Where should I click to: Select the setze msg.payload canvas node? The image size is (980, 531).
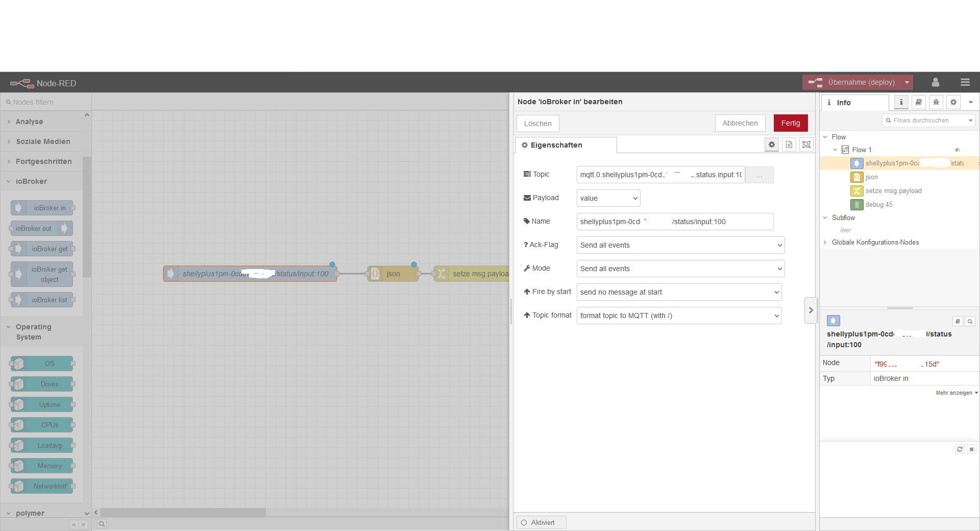pos(472,274)
